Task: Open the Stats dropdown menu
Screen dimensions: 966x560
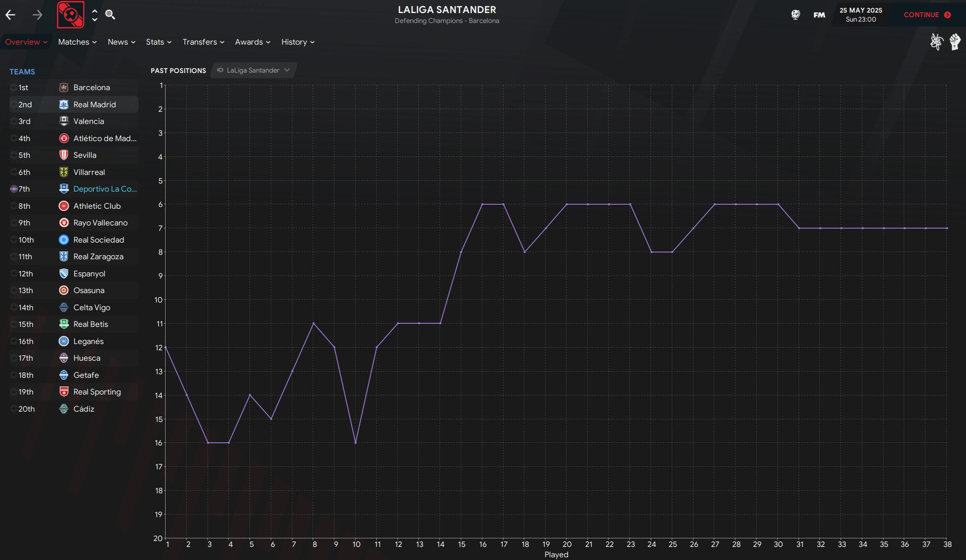Action: pos(158,42)
